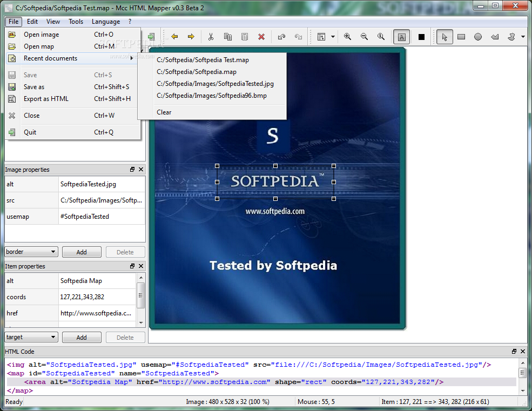Float the Item properties panel

[x=132, y=266]
